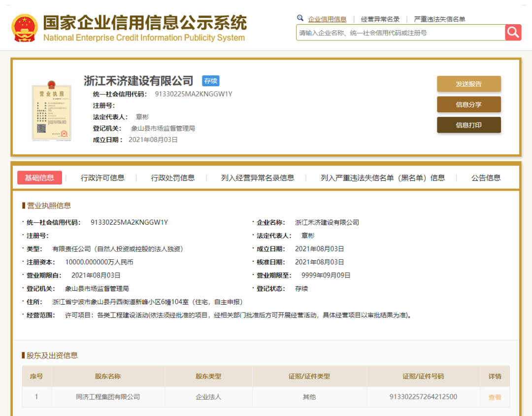The image size is (532, 416).
Task: Open the 公告信息 tab
Action: tap(486, 178)
